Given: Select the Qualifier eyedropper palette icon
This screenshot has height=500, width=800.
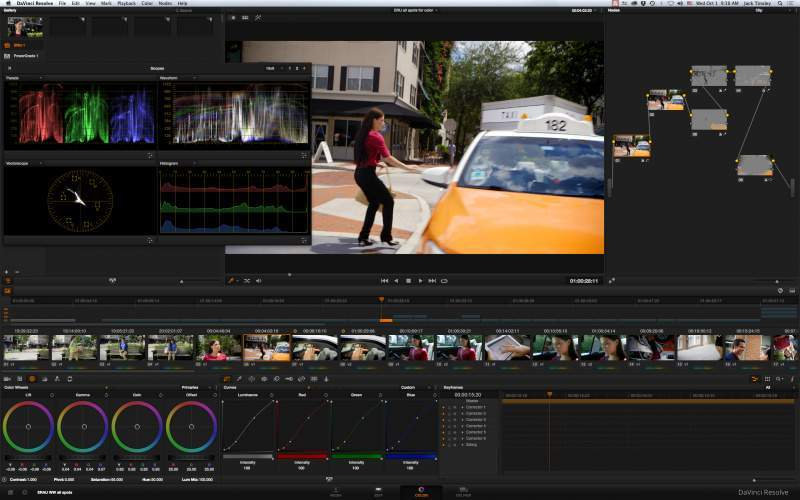Looking at the screenshot, I should (239, 379).
